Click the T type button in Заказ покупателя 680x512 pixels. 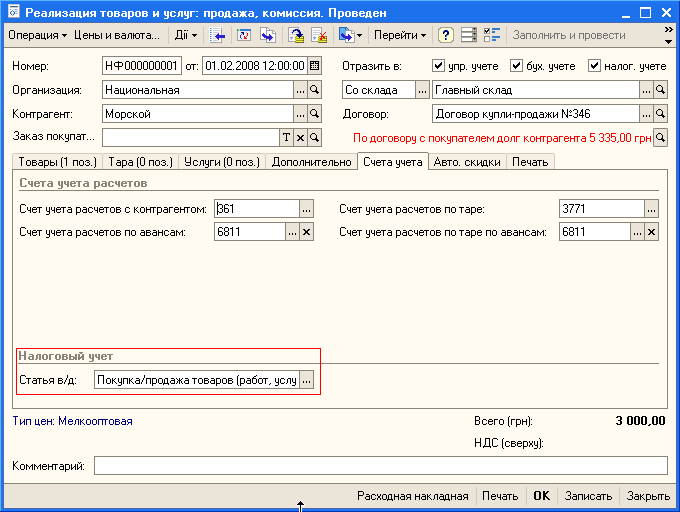coord(286,137)
